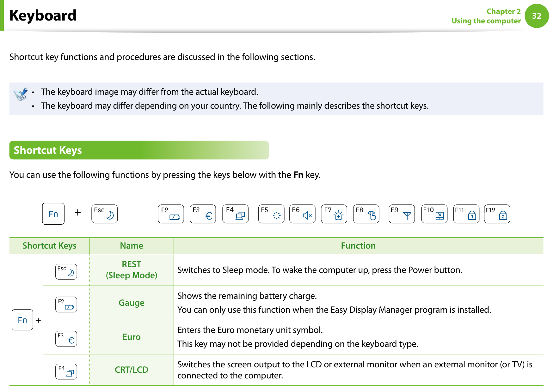Click the F3 Euro key in the key row
The width and height of the screenshot is (553, 392).
[203, 214]
